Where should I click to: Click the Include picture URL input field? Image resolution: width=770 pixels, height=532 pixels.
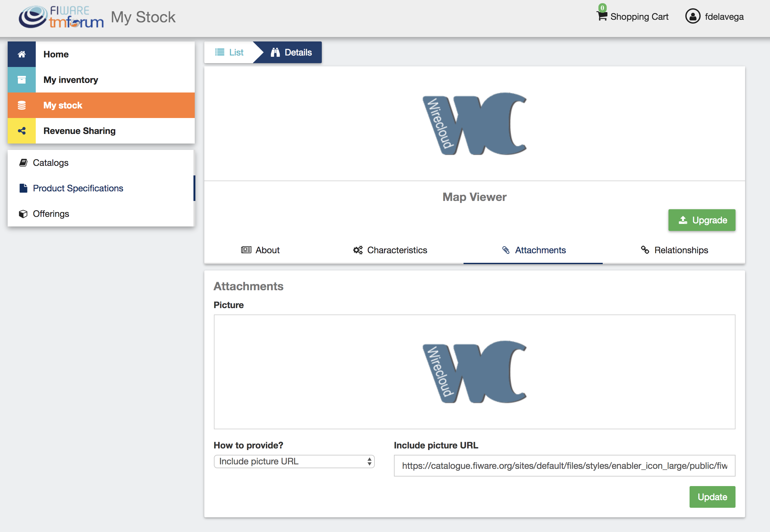(564, 466)
